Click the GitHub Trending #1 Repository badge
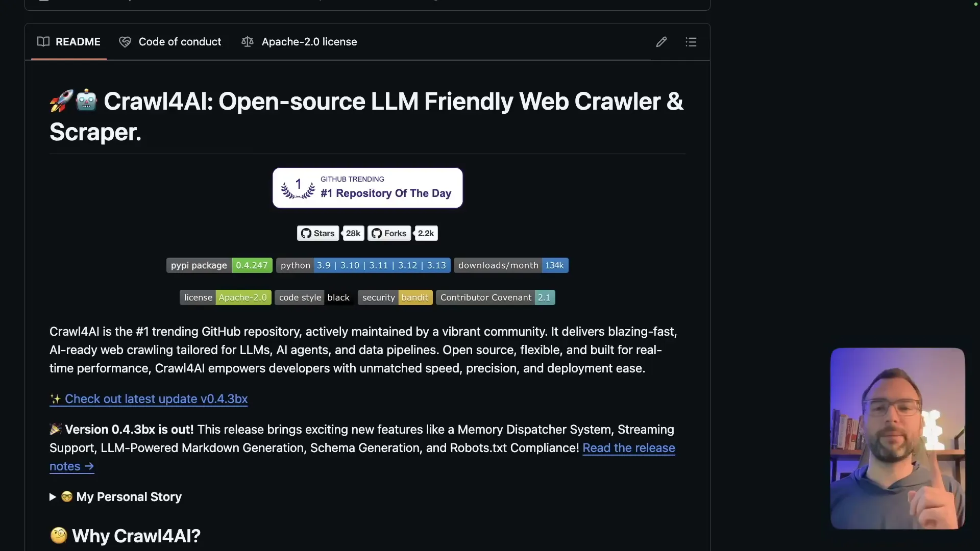The height and width of the screenshot is (551, 980). click(367, 188)
